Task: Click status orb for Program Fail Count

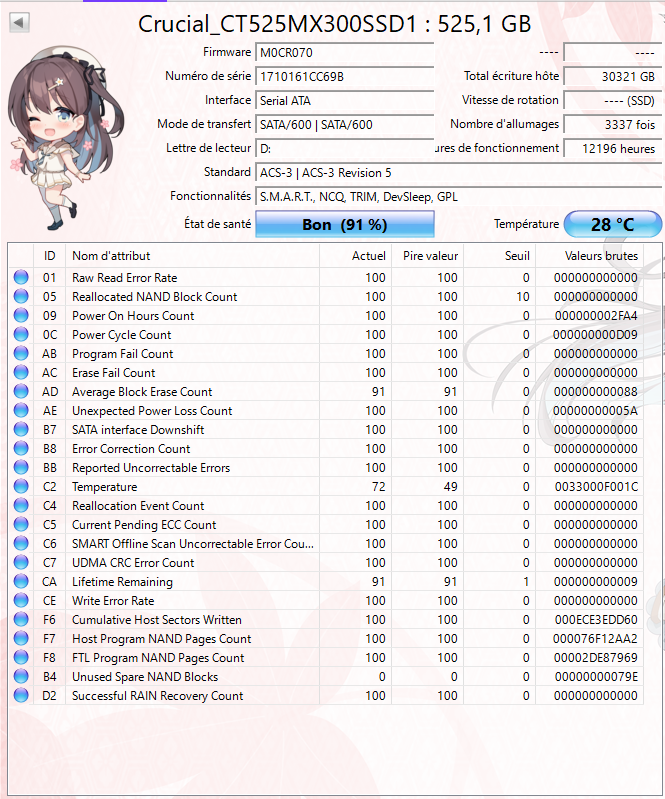Action: click(x=21, y=353)
